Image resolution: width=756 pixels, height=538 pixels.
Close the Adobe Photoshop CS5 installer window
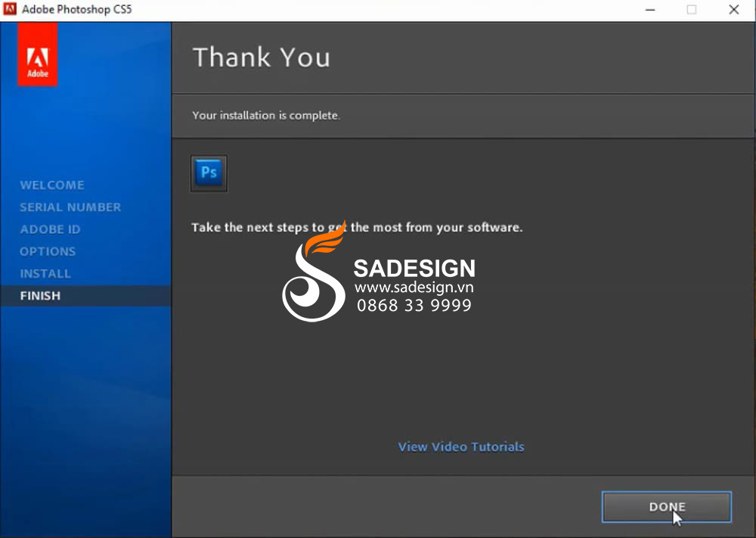[x=734, y=10]
